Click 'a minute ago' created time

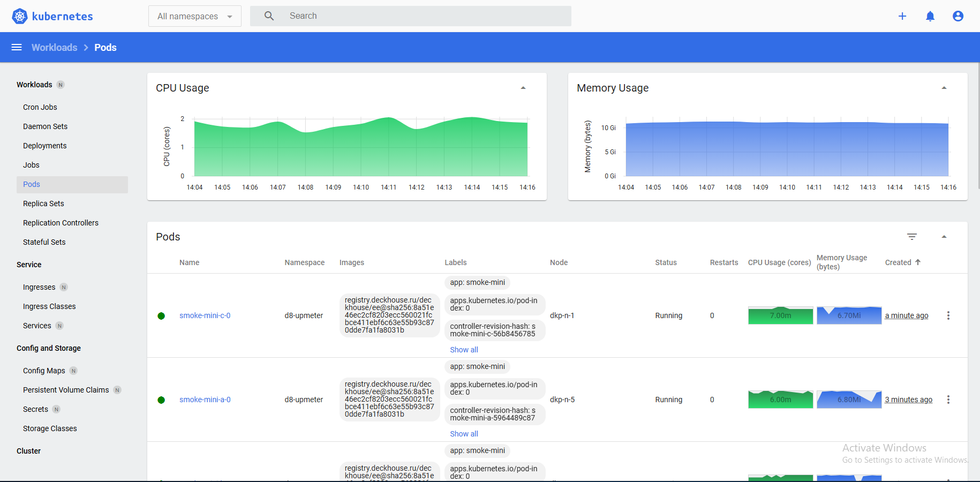(907, 315)
